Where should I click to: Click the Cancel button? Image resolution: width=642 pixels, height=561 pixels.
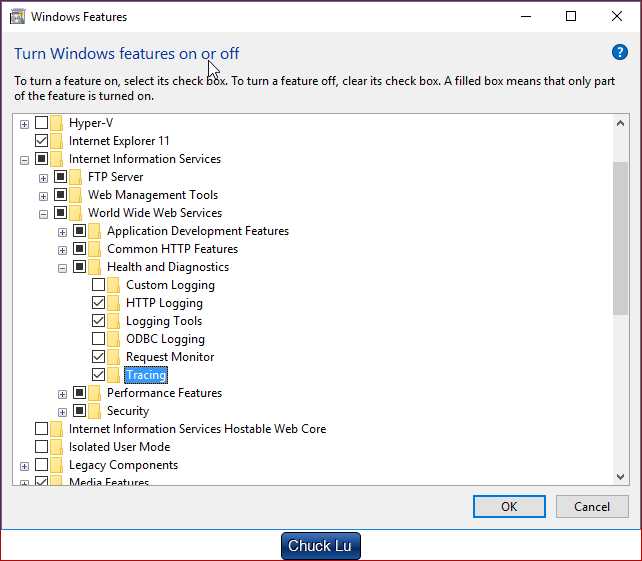(592, 507)
